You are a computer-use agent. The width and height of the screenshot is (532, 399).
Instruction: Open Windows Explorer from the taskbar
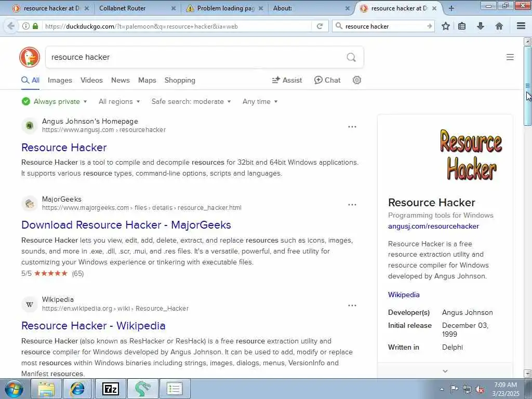click(46, 389)
